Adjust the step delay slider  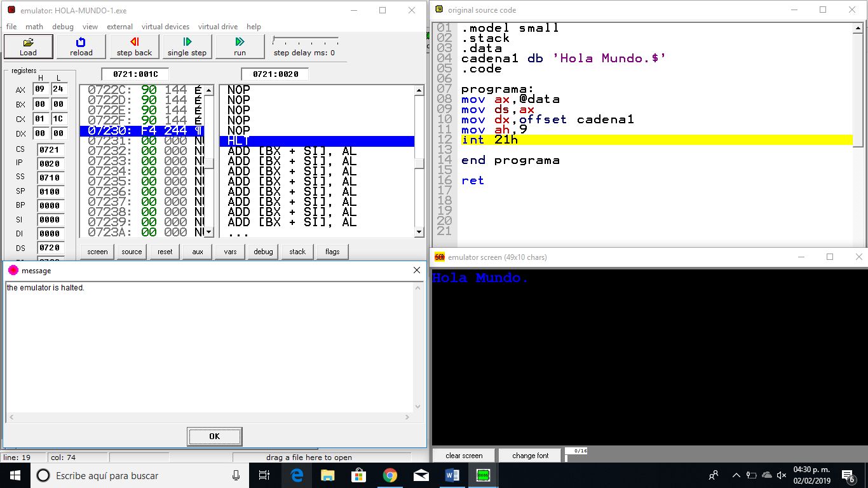click(x=305, y=41)
